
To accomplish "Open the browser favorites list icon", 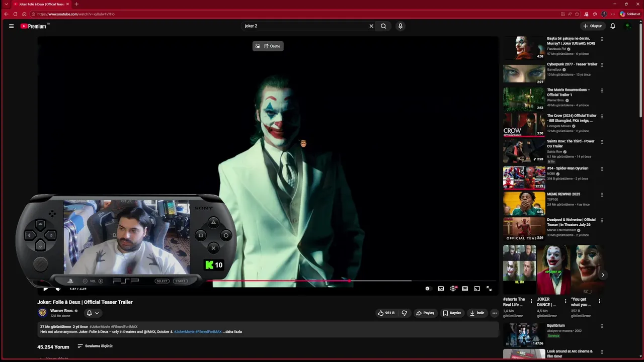I will pyautogui.click(x=595, y=14).
